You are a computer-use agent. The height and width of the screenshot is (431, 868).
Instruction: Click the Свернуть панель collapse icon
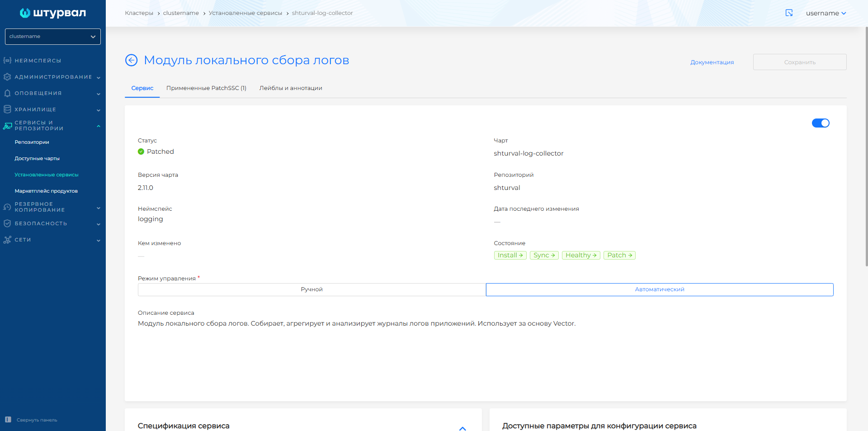pos(8,420)
